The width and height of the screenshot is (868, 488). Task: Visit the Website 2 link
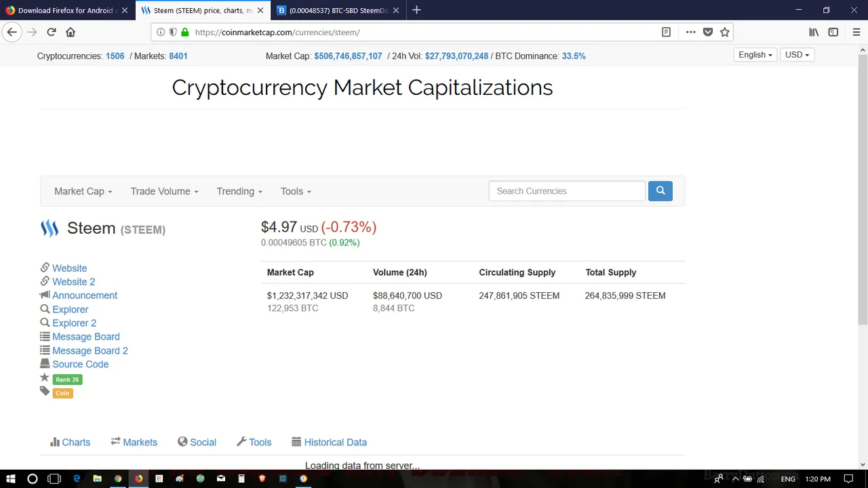click(73, 282)
